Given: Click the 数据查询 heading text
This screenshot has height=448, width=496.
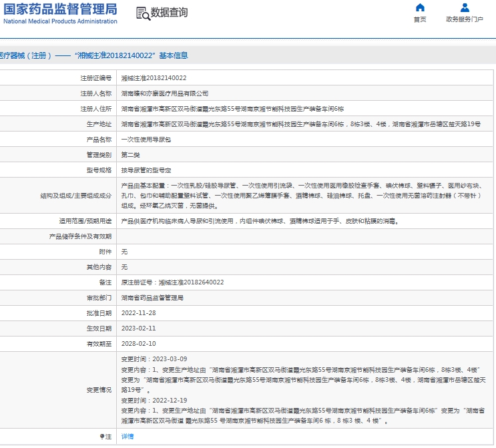Looking at the screenshot, I should [170, 13].
